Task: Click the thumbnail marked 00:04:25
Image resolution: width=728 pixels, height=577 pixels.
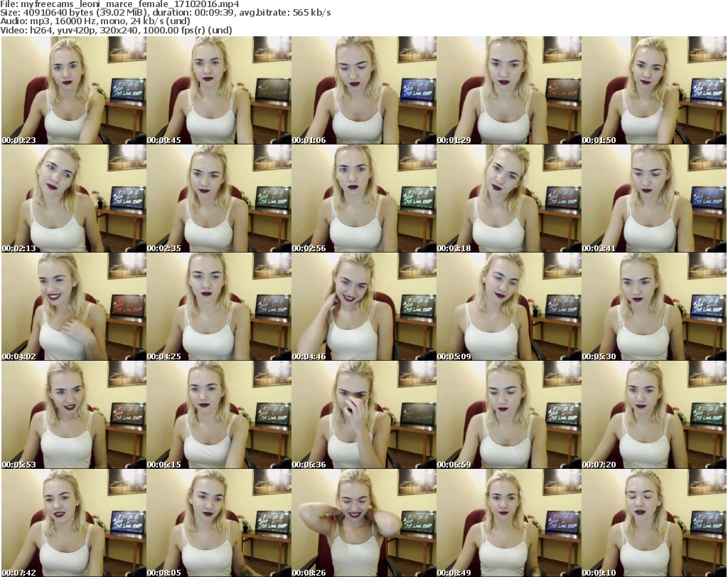Action: pyautogui.click(x=219, y=307)
